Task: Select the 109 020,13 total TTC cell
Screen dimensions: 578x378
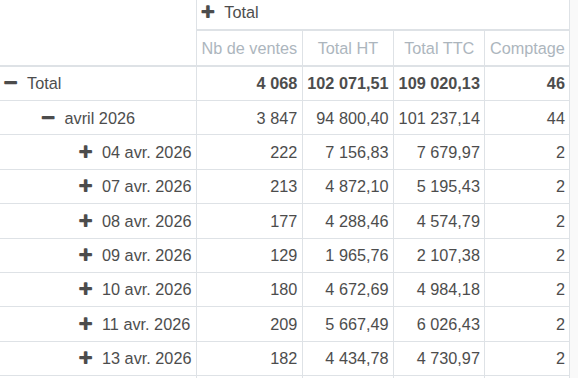Action: point(439,83)
